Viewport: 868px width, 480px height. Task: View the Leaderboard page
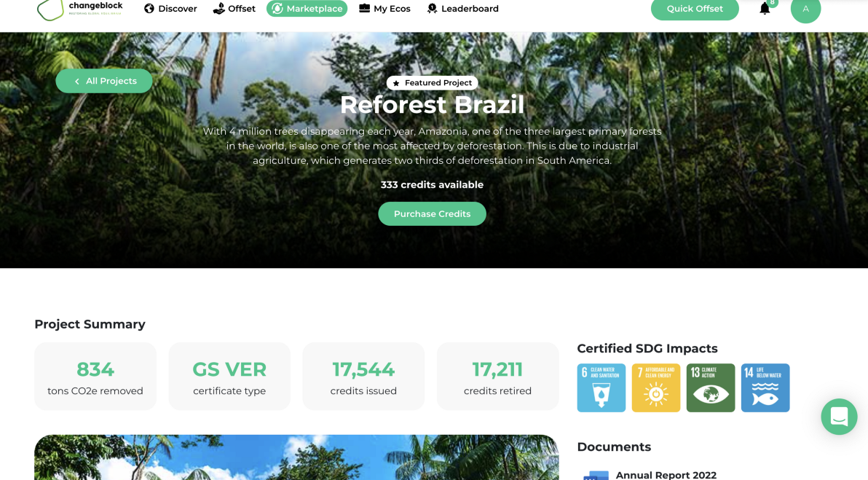(x=463, y=9)
